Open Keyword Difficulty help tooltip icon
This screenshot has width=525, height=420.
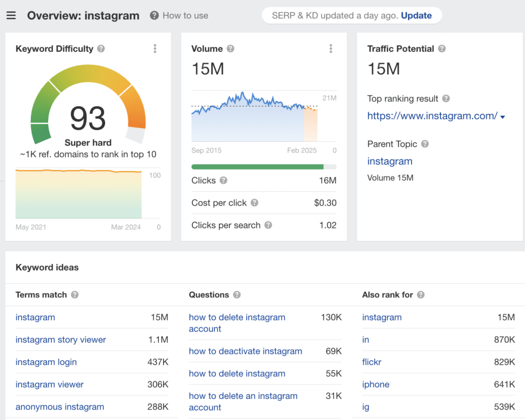pyautogui.click(x=101, y=49)
